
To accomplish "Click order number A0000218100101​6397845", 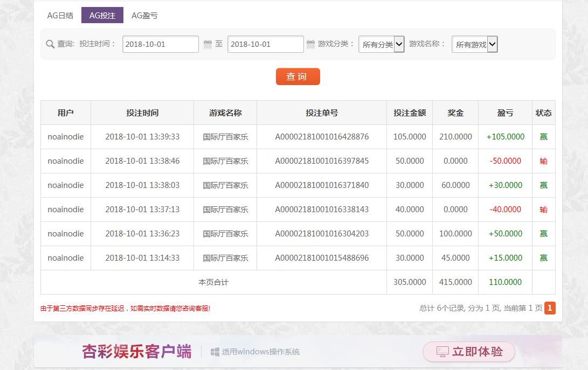I will tap(322, 161).
